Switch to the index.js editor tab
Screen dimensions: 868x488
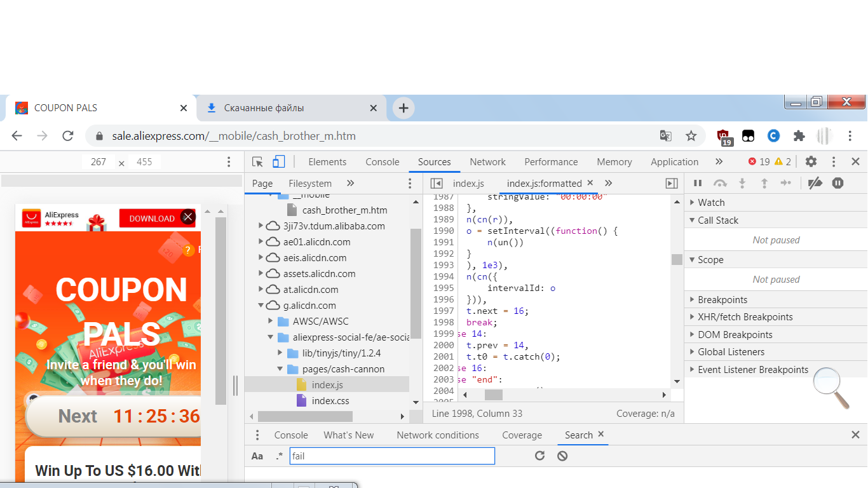(468, 184)
